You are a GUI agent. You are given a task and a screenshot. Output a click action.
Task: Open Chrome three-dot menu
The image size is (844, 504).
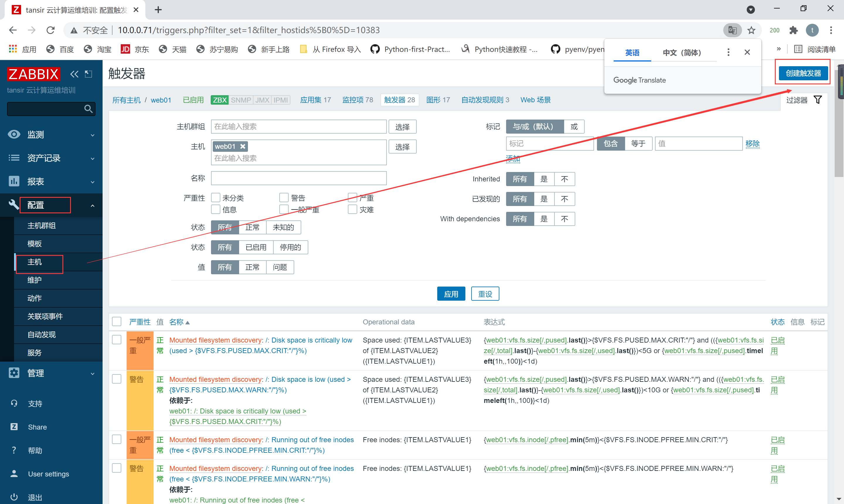(831, 30)
